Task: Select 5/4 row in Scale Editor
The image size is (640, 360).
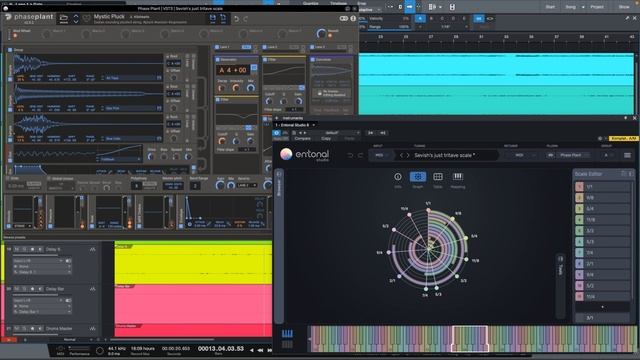Action: (602, 209)
